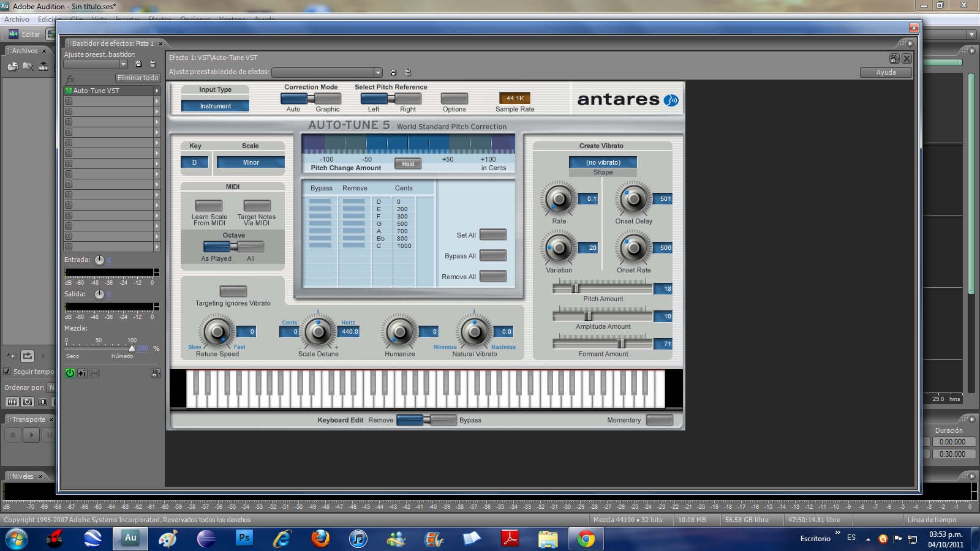Open the Ajuste preestablecido de efectos dropdown
Viewport: 980px width, 551px height.
coord(378,72)
